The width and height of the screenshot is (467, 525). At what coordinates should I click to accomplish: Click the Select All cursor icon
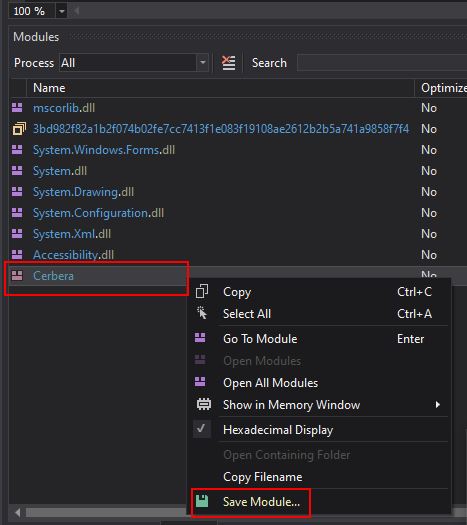pyautogui.click(x=202, y=313)
